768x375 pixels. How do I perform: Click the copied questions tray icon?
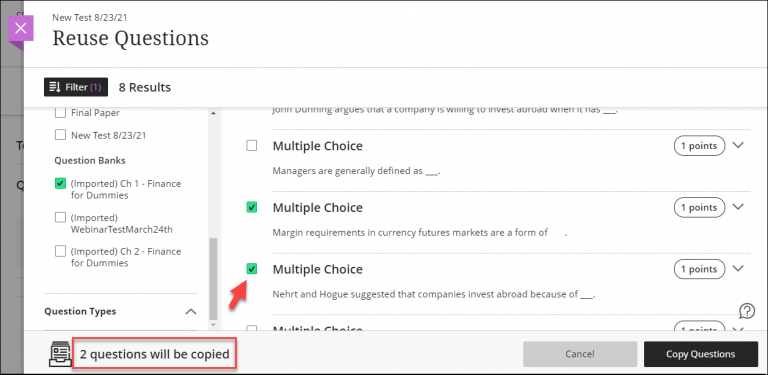60,354
